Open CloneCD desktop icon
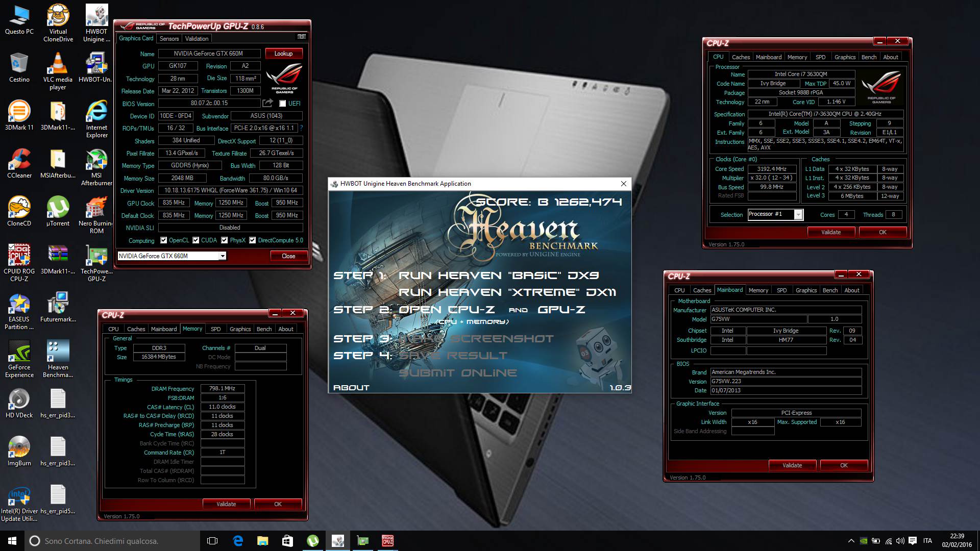Image resolution: width=980 pixels, height=551 pixels. (x=19, y=212)
